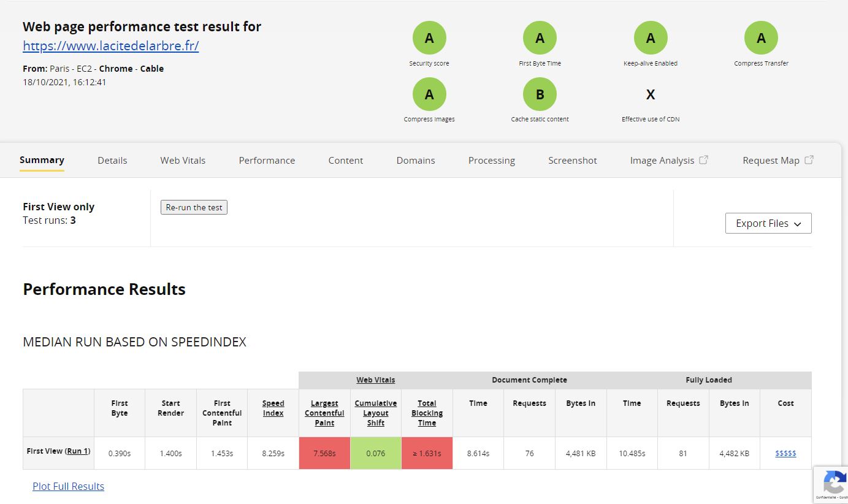848x504 pixels.
Task: Click the Performance Results heading
Action: click(104, 289)
